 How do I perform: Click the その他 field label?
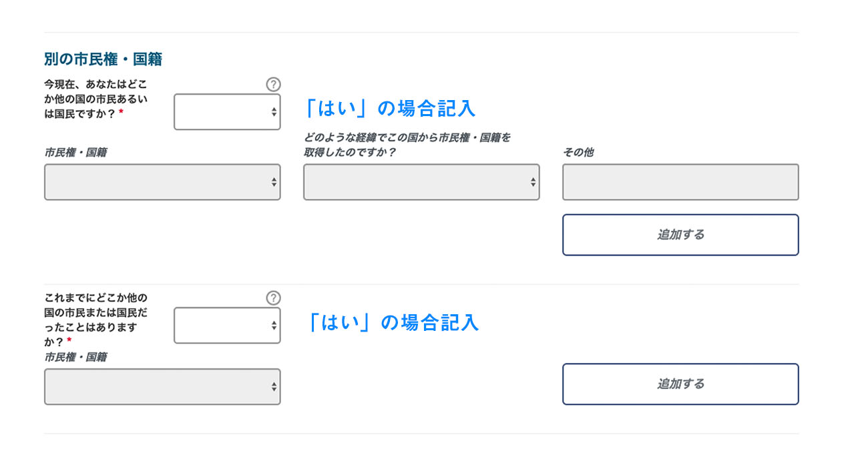point(578,152)
